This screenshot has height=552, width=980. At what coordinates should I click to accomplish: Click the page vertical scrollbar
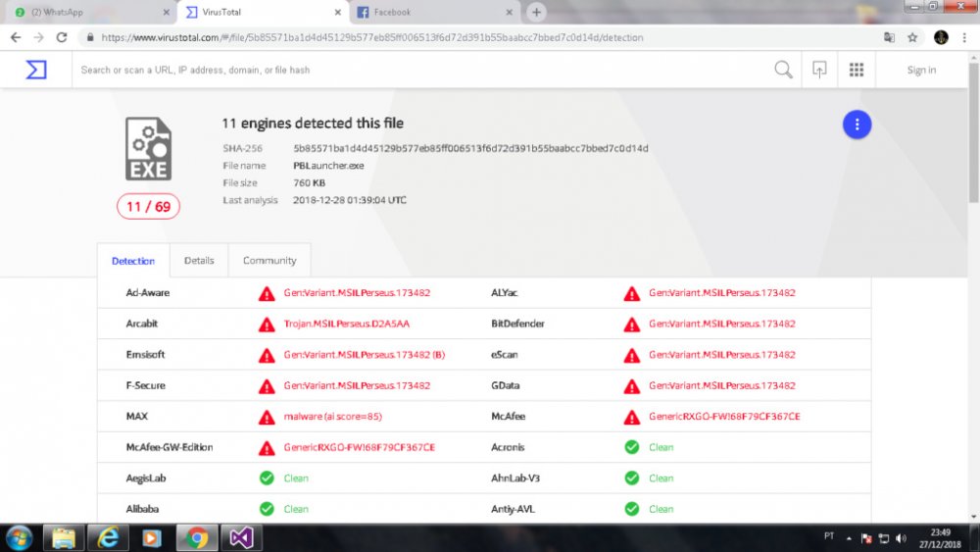click(x=974, y=131)
